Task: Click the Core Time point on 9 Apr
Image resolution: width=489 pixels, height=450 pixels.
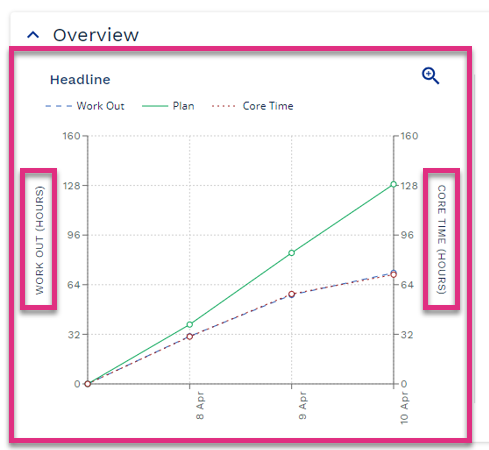Action: [291, 294]
